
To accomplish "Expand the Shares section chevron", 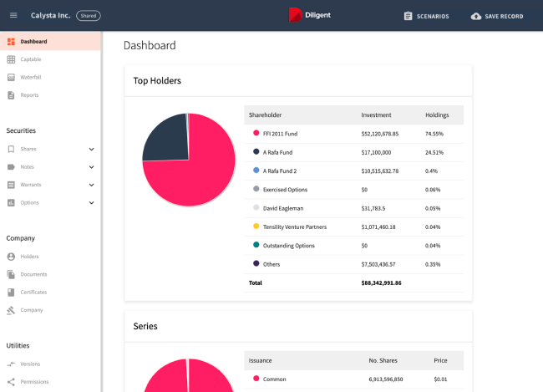I will pyautogui.click(x=91, y=149).
